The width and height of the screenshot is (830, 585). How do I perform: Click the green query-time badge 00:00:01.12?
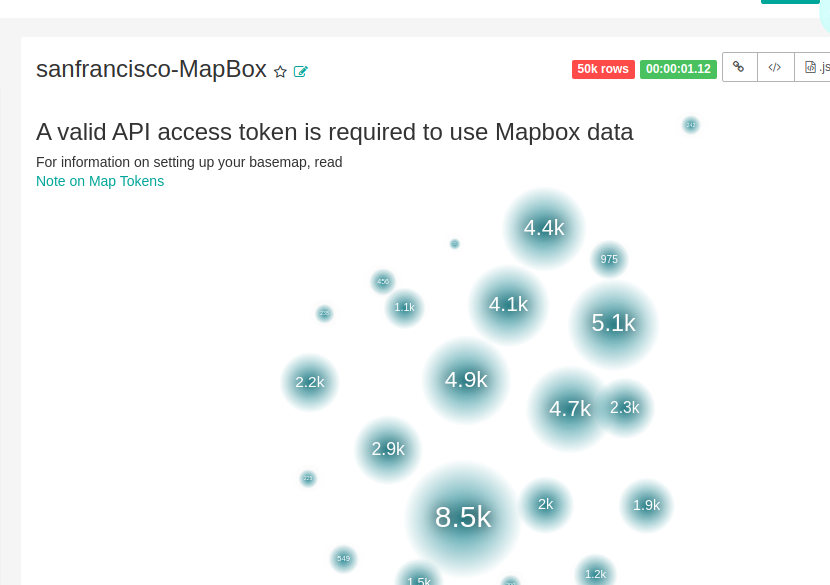(678, 69)
